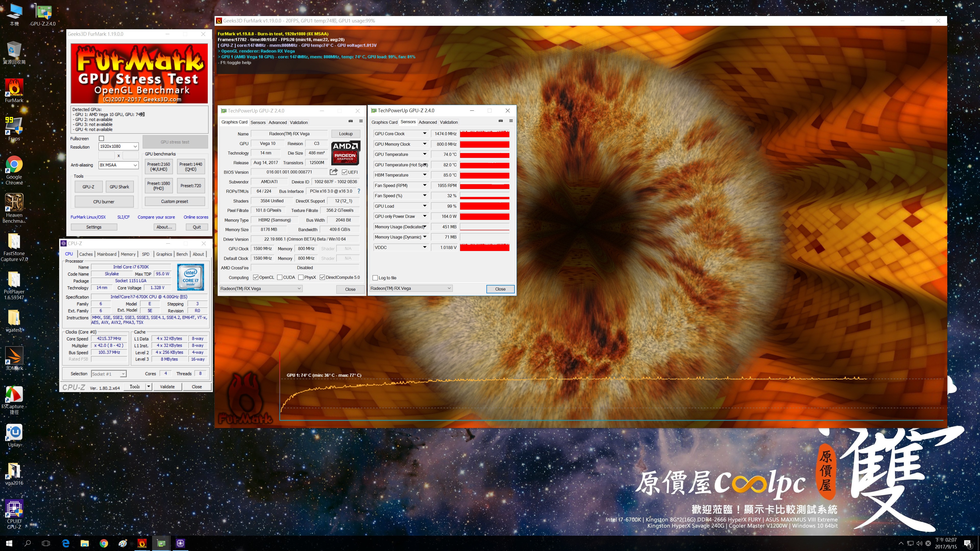Screen dimensions: 980x551
Task: Open the CPU-Z Socket #1 selection dropdown
Action: click(109, 374)
